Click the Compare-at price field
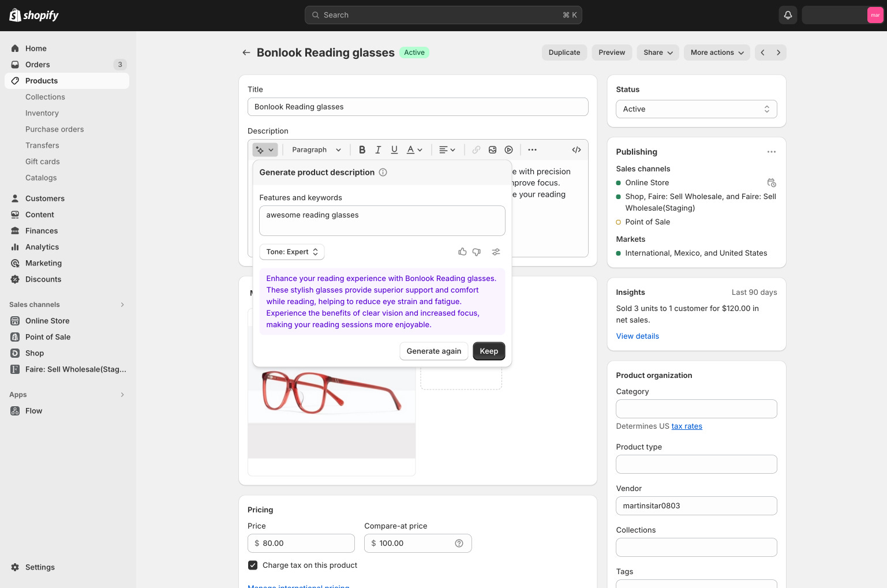This screenshot has width=887, height=588. 418,544
